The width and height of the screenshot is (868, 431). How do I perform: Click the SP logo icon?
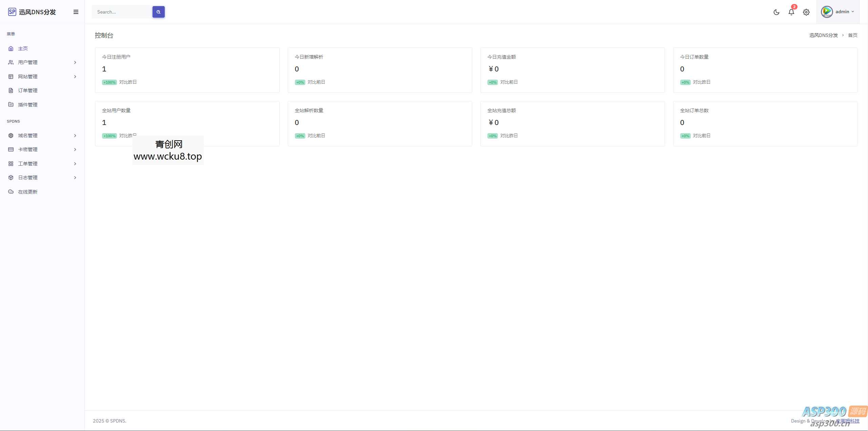tap(12, 12)
